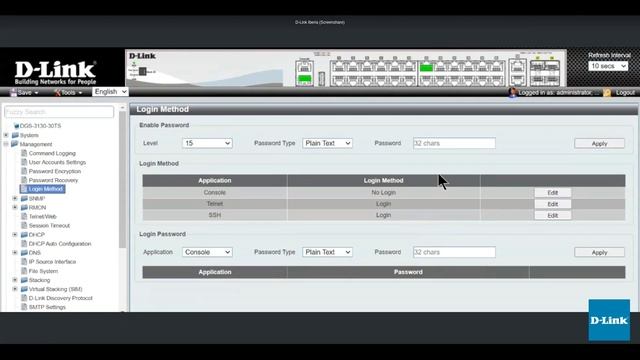Expand the System folder
The height and width of the screenshot is (360, 640).
[6, 135]
